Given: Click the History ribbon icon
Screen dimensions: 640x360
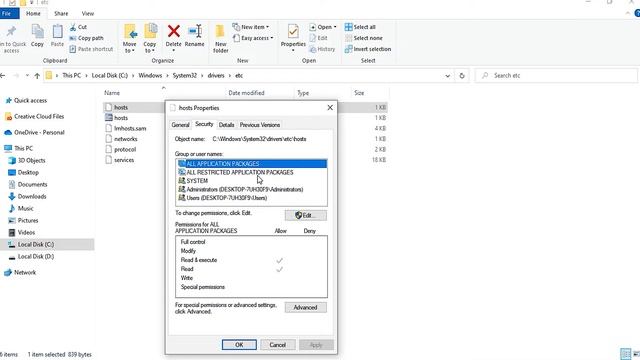Looking at the screenshot, I should pyautogui.click(x=322, y=49).
